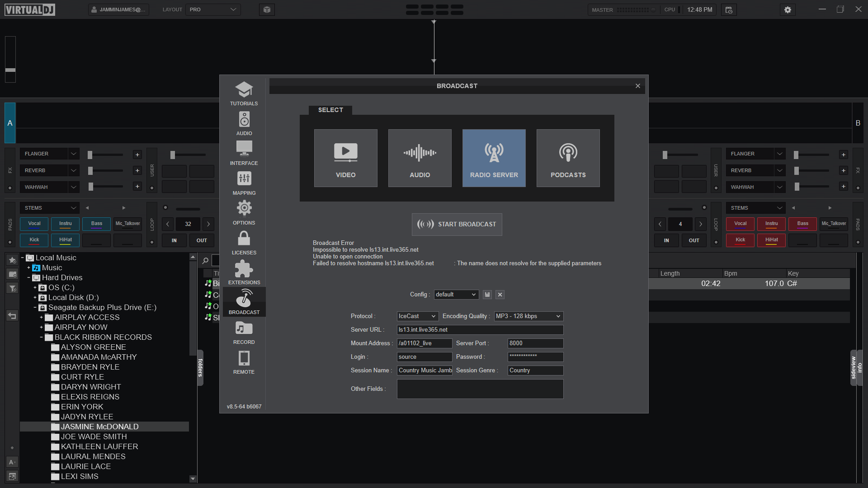Click the Password field
Viewport: 868px width, 488px height.
pos(535,357)
